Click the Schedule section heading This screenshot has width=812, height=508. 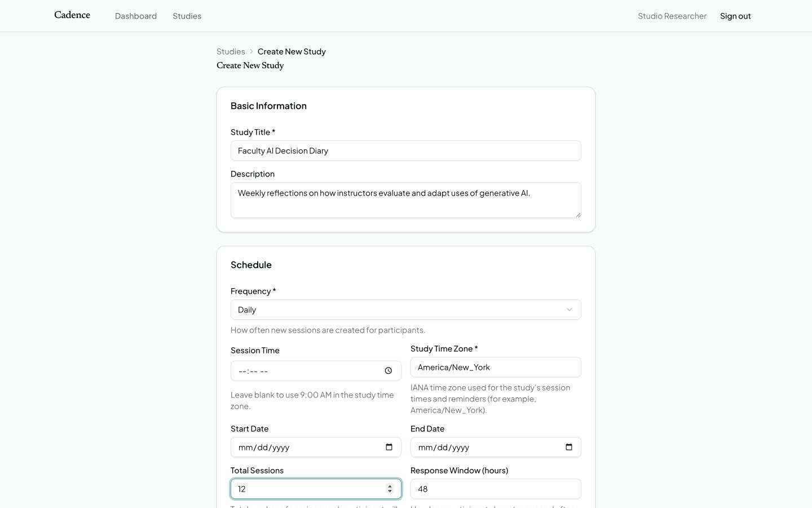coord(251,264)
